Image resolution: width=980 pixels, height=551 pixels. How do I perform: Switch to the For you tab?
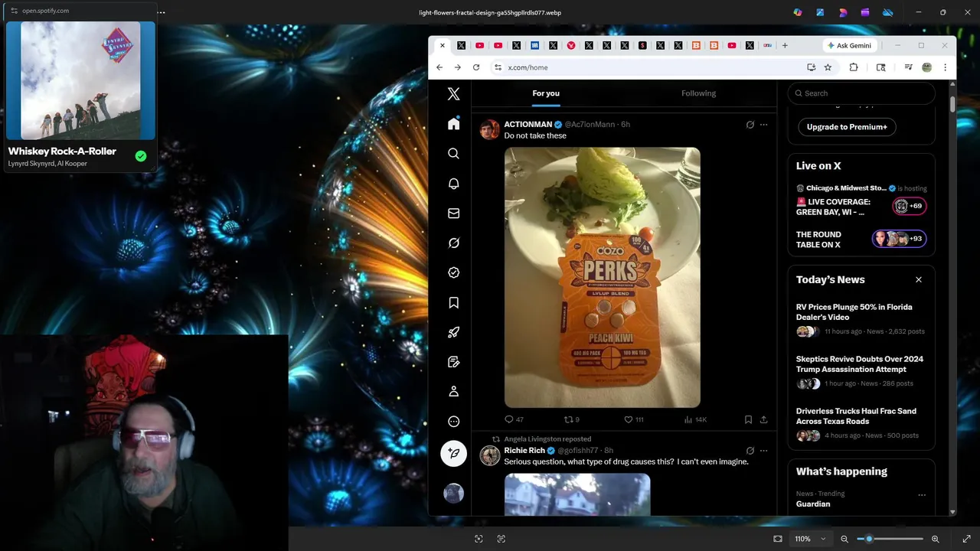546,93
